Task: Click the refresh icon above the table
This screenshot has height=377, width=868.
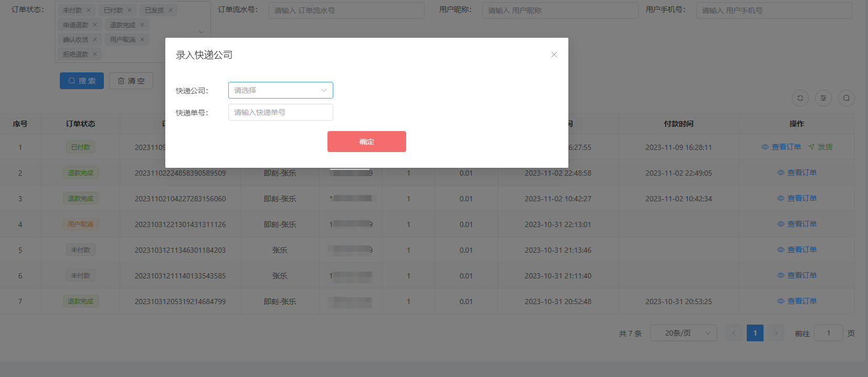Action: [x=800, y=98]
